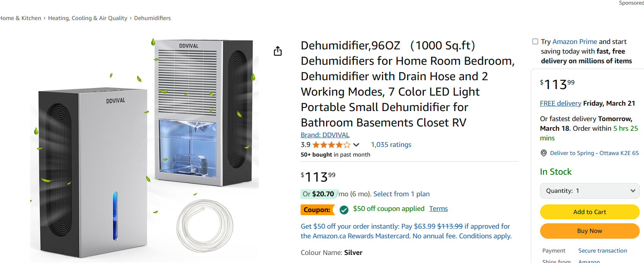Open Select from 1 plan payment option

[x=401, y=194]
